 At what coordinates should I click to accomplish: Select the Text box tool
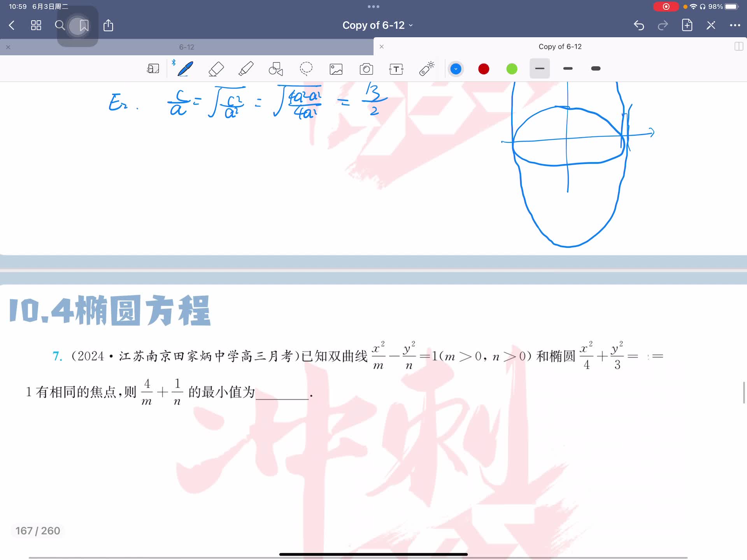[396, 69]
